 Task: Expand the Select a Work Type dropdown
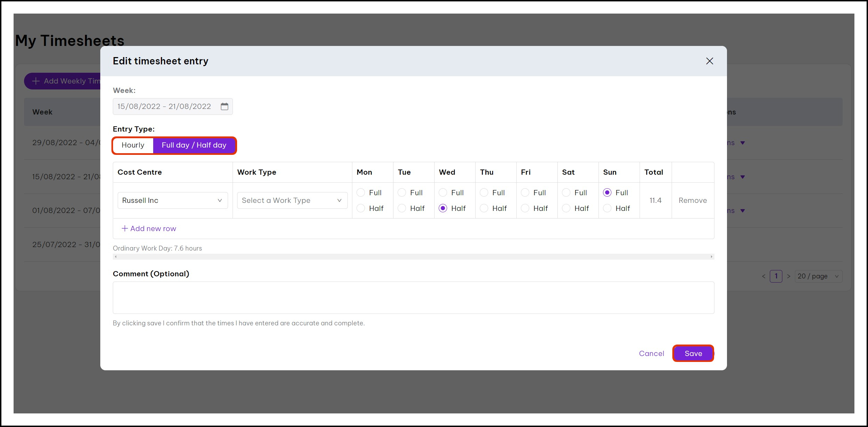pos(292,200)
